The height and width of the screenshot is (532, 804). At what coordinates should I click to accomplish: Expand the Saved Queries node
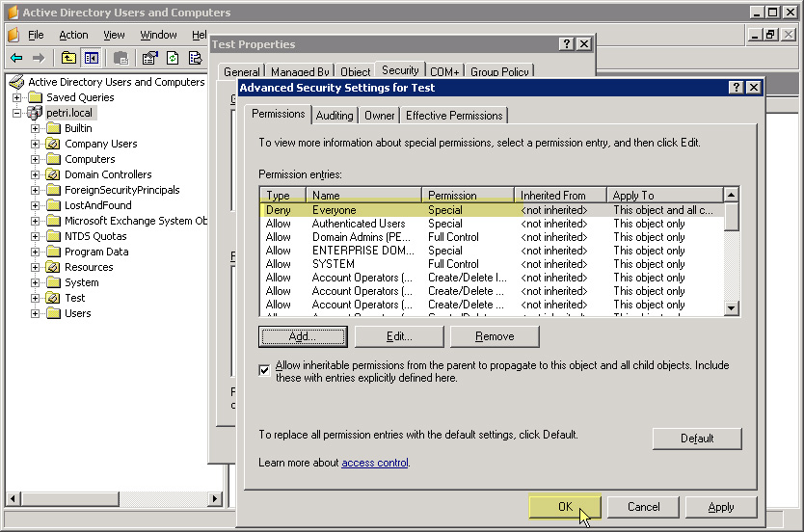[17, 97]
